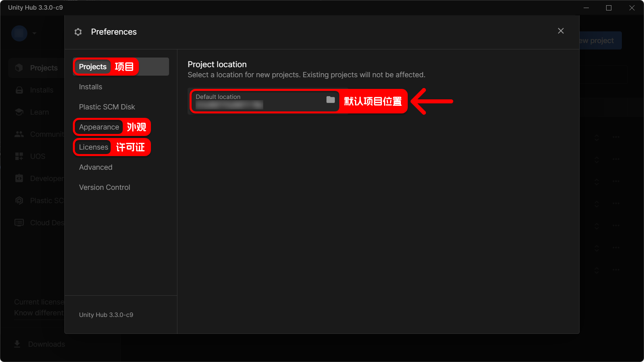Open Projects in Unity Hub sidebar
The width and height of the screenshot is (644, 362).
coord(36,68)
